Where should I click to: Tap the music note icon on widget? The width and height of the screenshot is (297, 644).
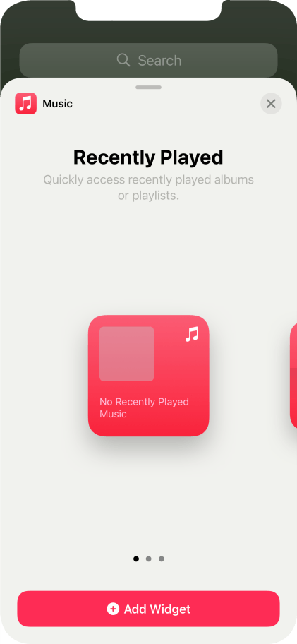click(192, 334)
